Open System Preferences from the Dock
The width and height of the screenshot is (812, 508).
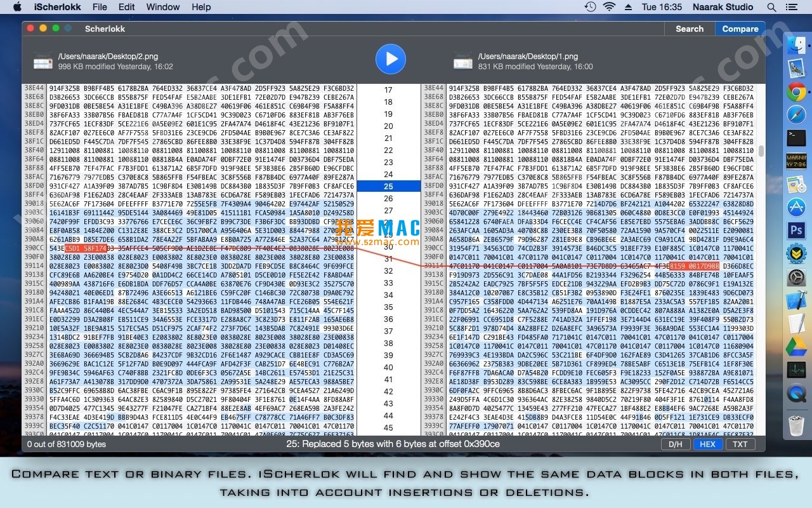coord(796,276)
